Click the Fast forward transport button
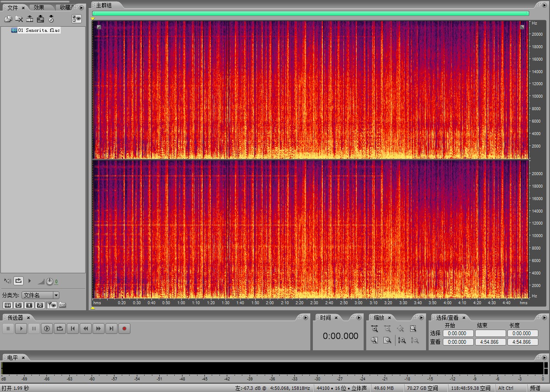 pos(99,329)
